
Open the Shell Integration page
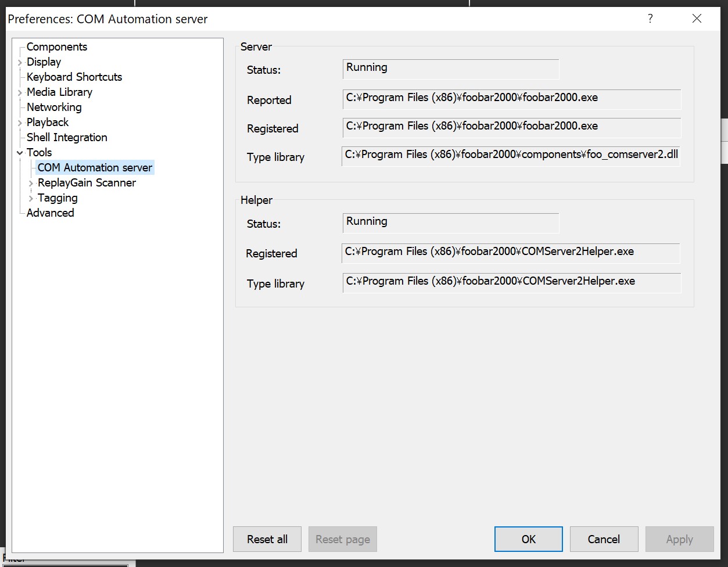pyautogui.click(x=67, y=138)
